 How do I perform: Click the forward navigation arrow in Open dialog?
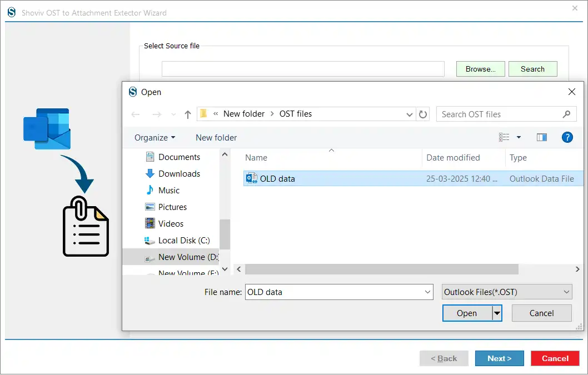click(x=157, y=114)
